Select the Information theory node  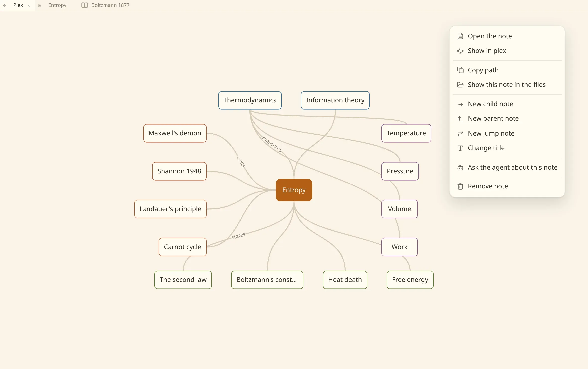pyautogui.click(x=335, y=100)
